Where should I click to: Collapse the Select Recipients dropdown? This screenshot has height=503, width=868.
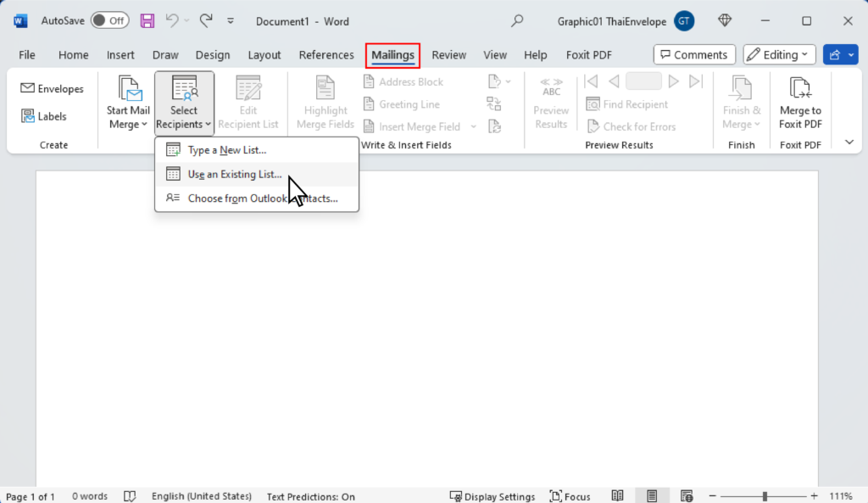tap(184, 103)
